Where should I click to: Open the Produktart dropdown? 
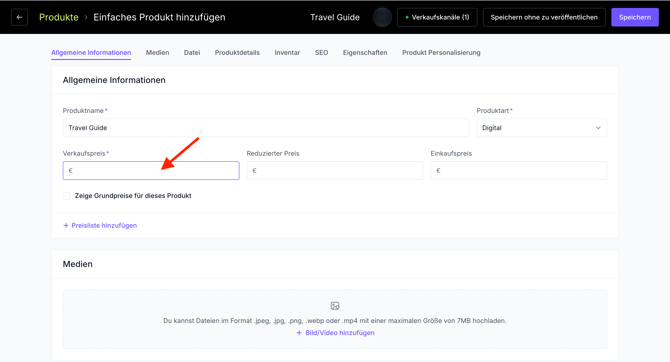click(x=541, y=128)
